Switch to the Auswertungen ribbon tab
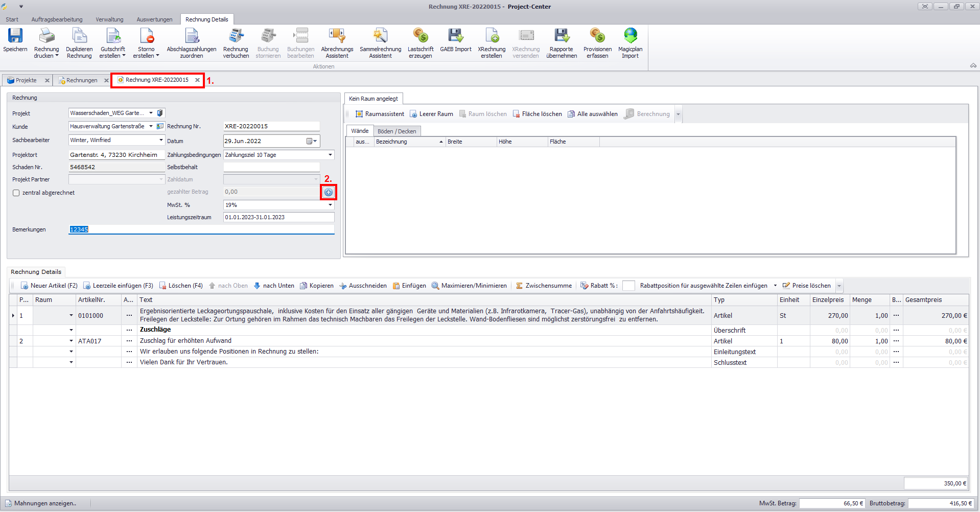 tap(154, 19)
